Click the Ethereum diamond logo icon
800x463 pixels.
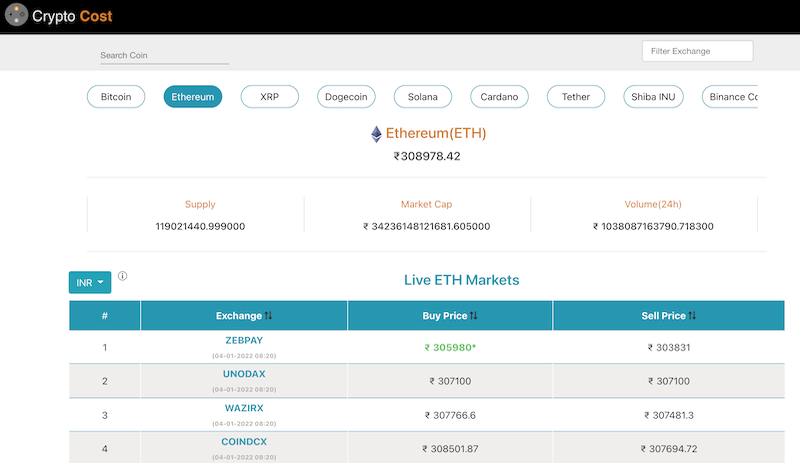[x=376, y=134]
